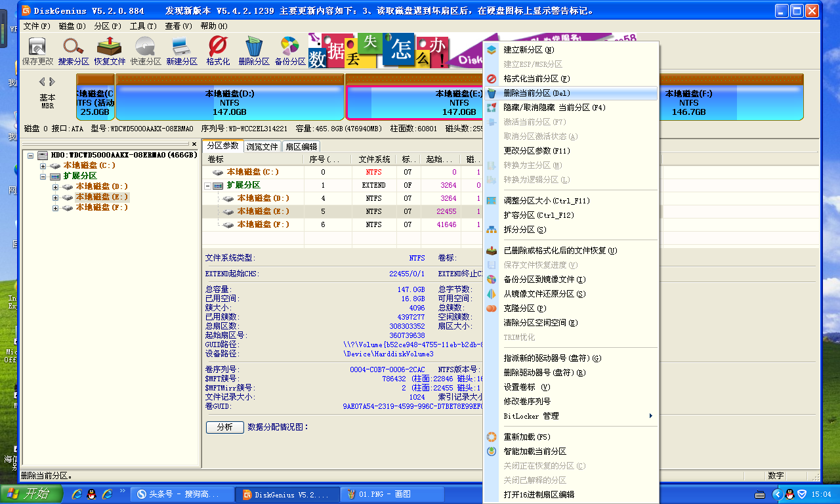The width and height of the screenshot is (840, 504).
Task: Click the 分析 button
Action: point(225,427)
